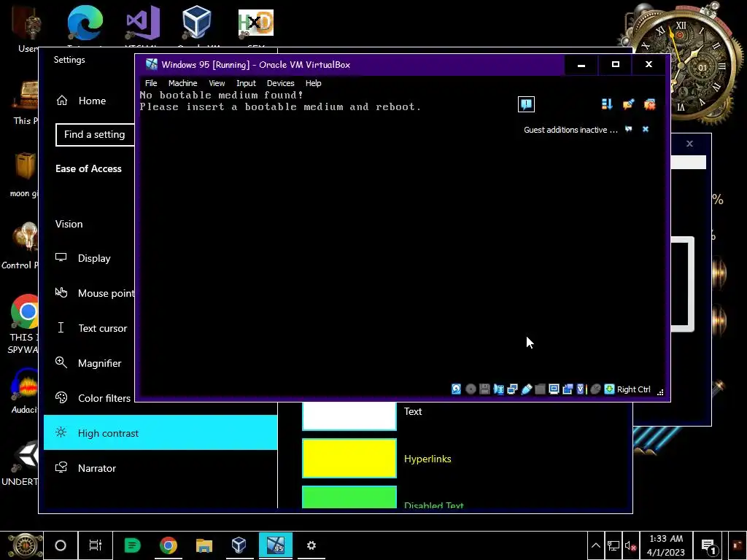Pick the white Text color swatch
Screen dimensions: 747x560
[349, 416]
